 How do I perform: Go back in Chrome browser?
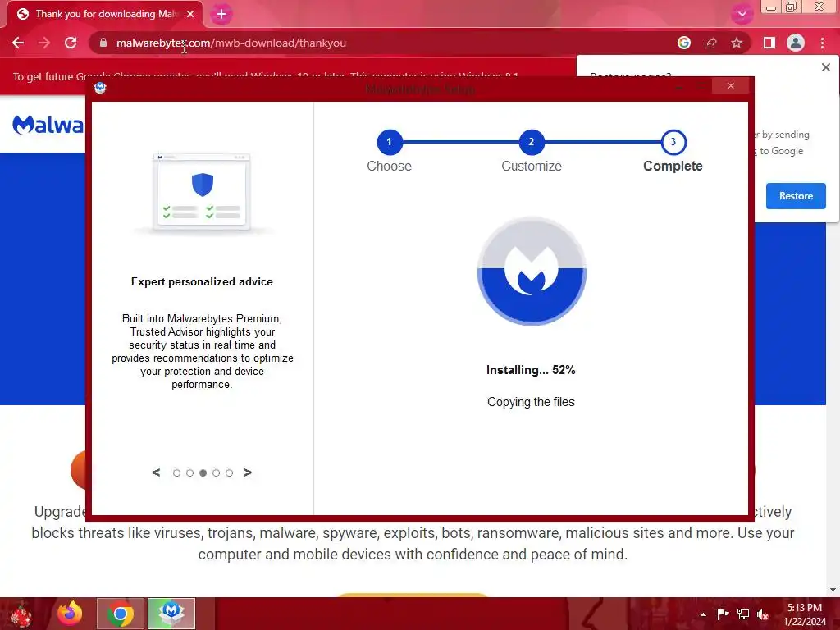pos(18,43)
